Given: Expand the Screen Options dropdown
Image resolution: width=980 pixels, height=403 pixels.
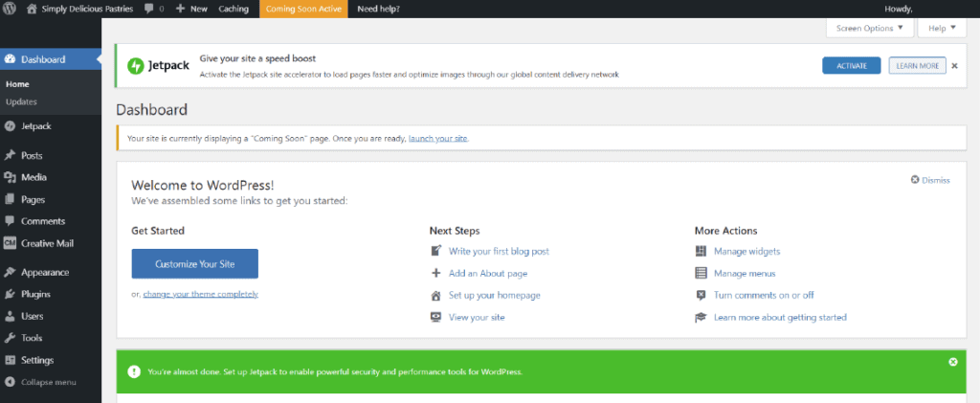Looking at the screenshot, I should point(869,28).
